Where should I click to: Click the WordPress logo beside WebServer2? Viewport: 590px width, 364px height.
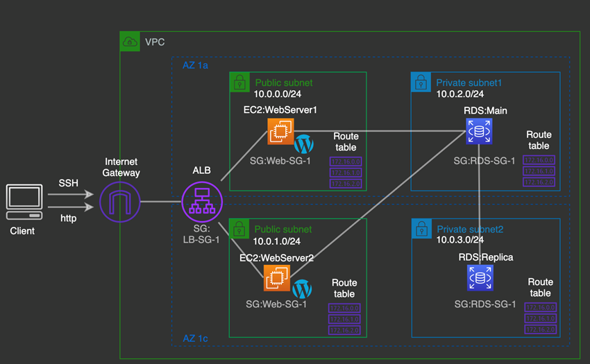pos(301,288)
